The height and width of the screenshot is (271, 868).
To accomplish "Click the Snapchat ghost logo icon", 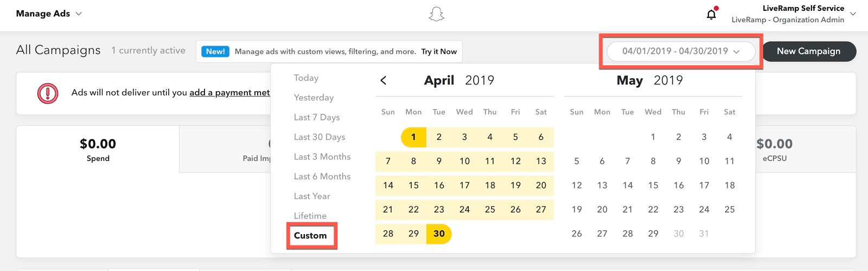I will tap(436, 14).
